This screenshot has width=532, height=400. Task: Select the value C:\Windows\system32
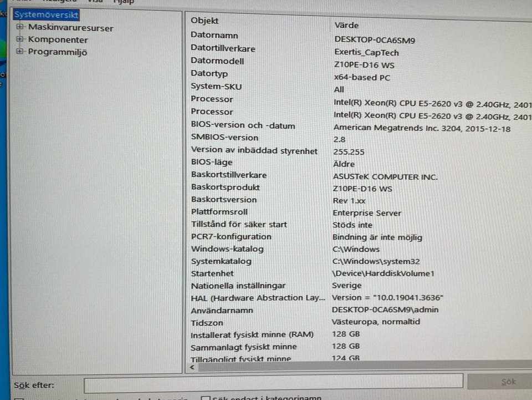[376, 261]
